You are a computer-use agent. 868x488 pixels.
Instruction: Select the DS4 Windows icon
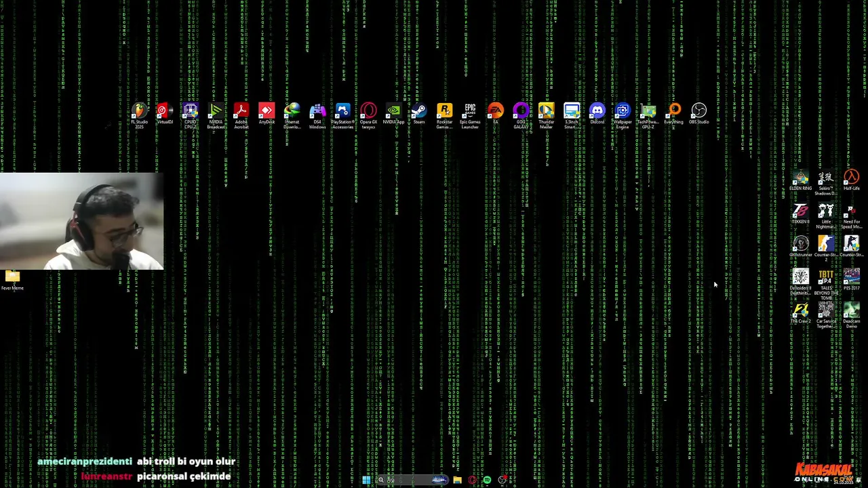pos(317,116)
